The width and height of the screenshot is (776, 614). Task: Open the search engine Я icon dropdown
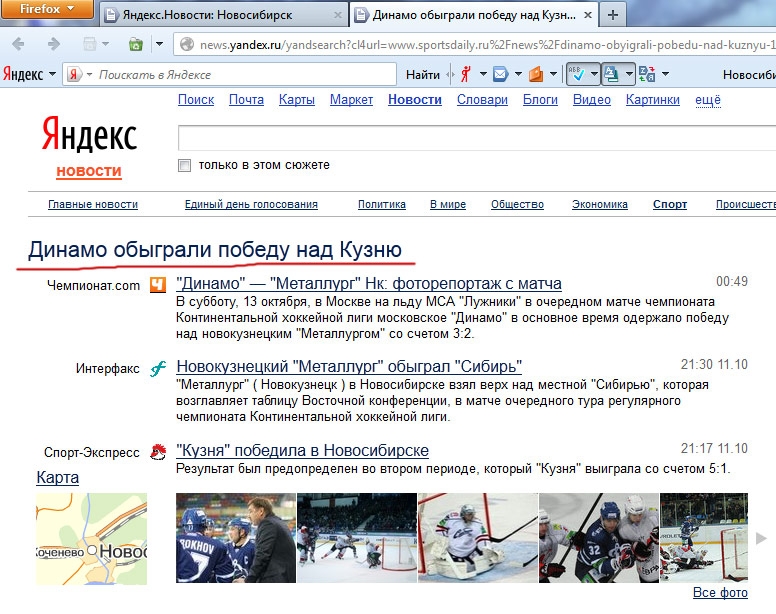pos(80,75)
